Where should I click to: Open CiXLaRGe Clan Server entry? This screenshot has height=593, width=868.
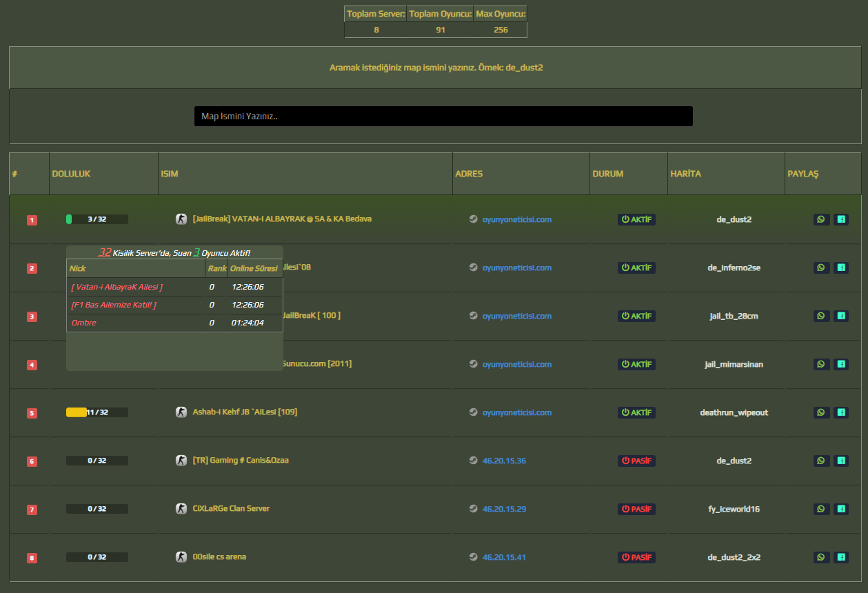click(231, 508)
